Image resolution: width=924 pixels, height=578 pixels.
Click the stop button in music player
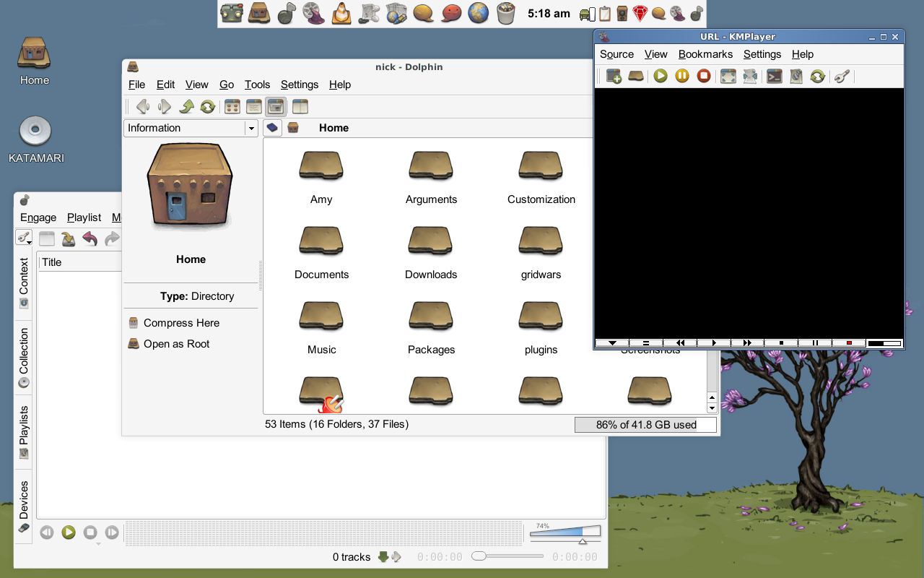click(90, 532)
